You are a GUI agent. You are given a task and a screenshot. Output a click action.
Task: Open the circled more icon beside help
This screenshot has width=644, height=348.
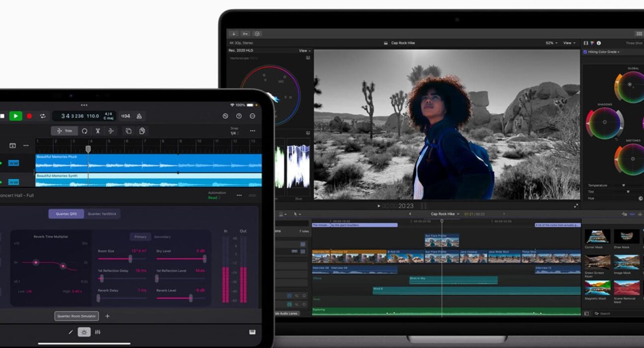pos(252,116)
